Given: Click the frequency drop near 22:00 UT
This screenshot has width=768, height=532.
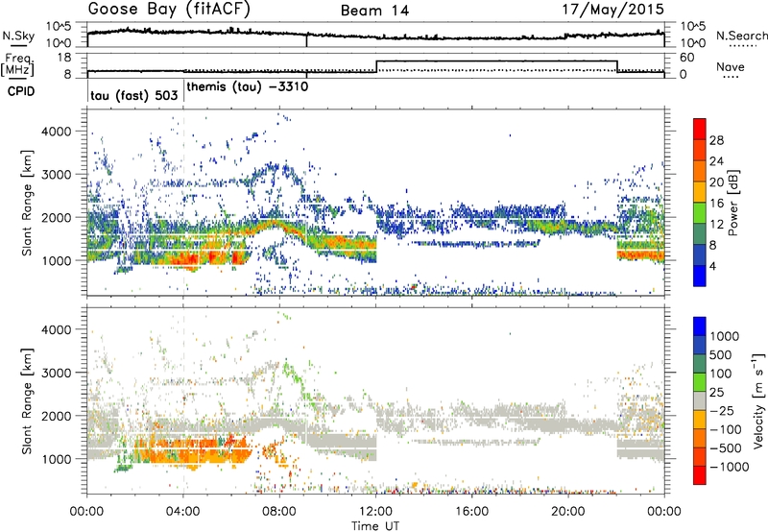Looking at the screenshot, I should (617, 66).
